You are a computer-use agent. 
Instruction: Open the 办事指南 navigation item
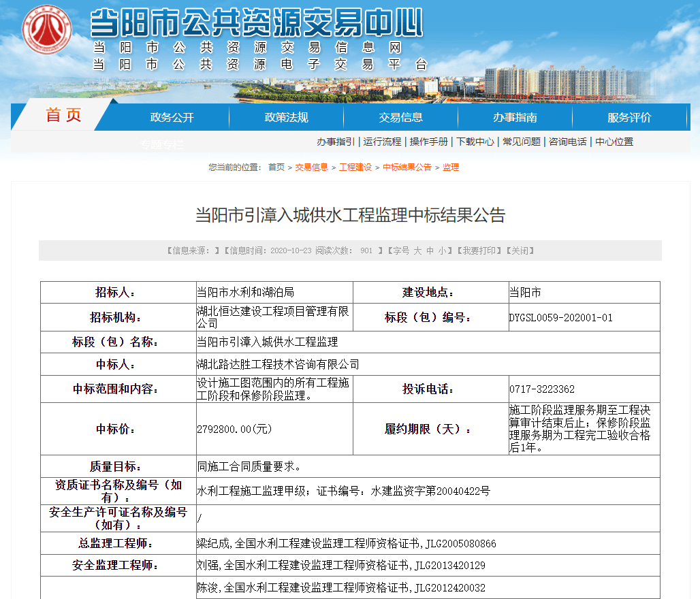click(515, 118)
